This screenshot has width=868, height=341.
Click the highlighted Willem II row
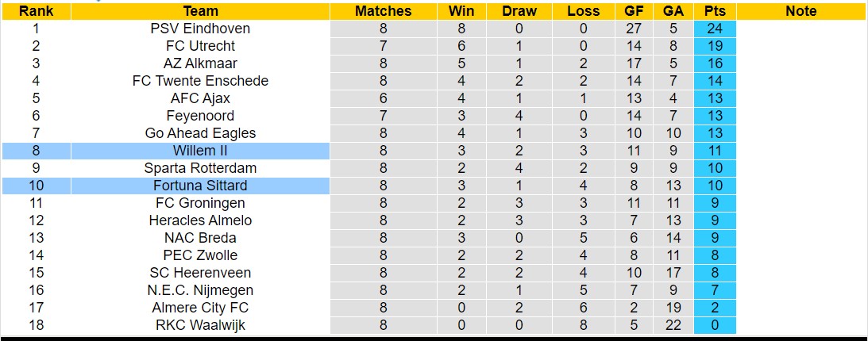(200, 151)
